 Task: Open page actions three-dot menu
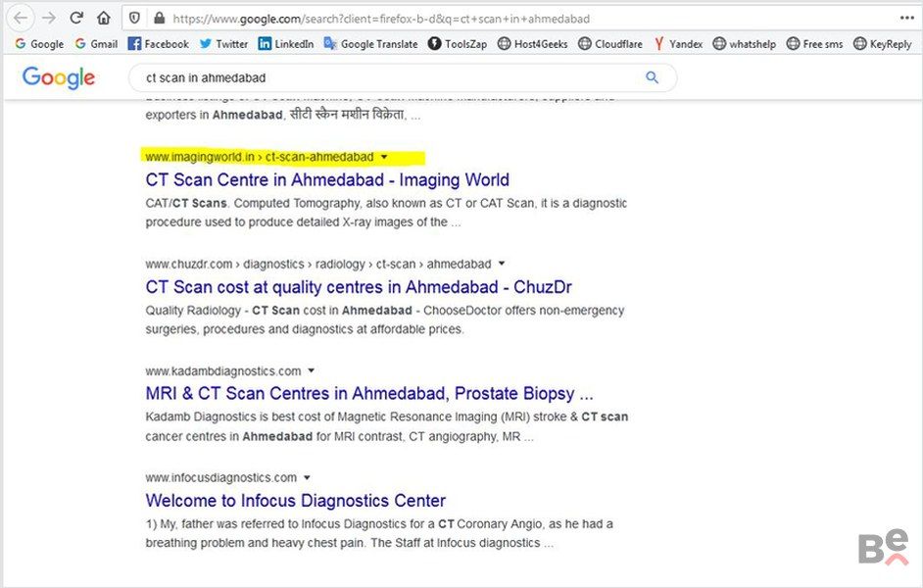[907, 18]
